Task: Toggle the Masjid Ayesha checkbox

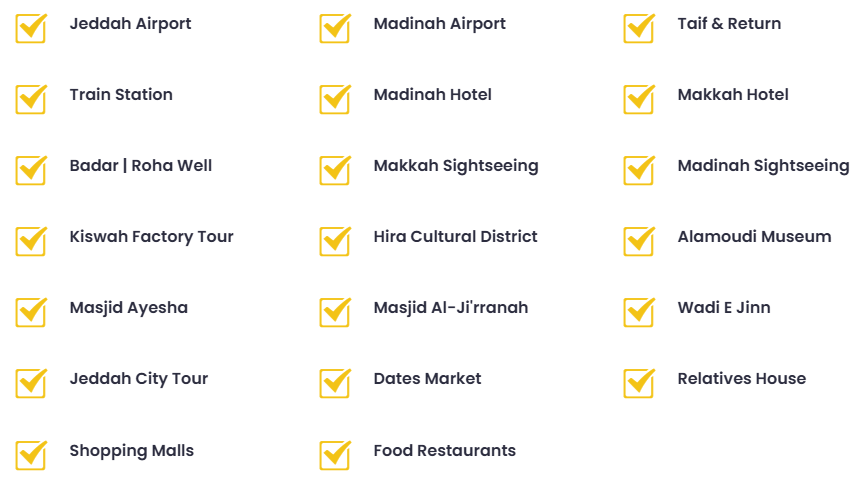Action: pyautogui.click(x=31, y=312)
